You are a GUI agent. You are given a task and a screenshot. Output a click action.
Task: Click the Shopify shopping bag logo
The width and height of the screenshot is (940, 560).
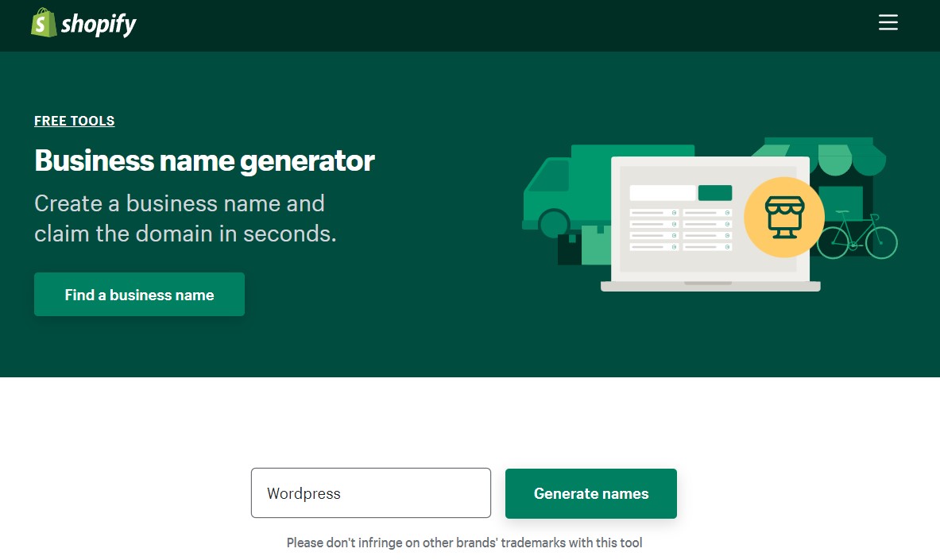coord(41,22)
